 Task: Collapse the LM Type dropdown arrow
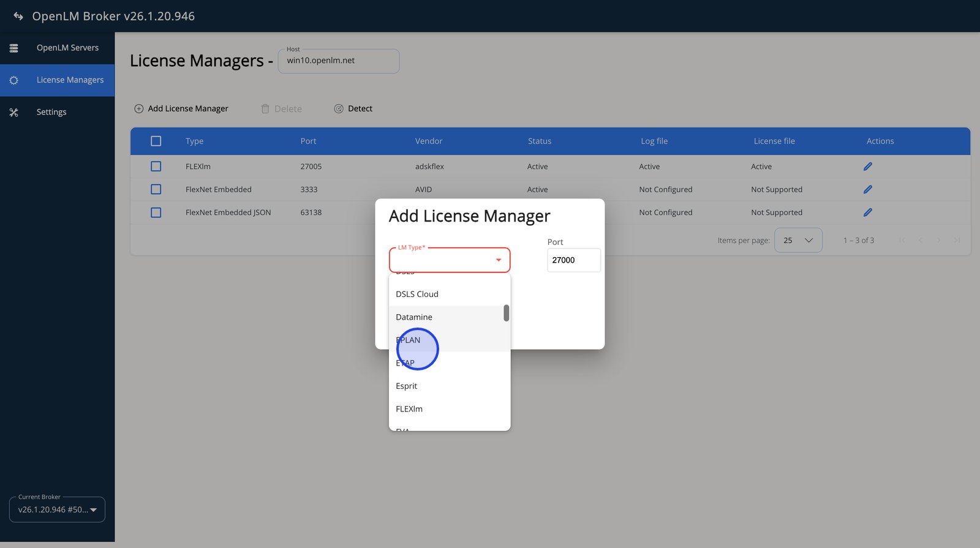click(499, 260)
